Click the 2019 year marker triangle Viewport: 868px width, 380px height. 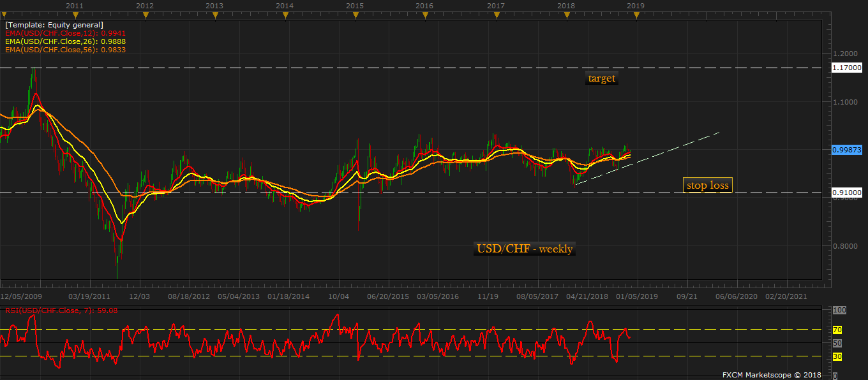coord(636,16)
